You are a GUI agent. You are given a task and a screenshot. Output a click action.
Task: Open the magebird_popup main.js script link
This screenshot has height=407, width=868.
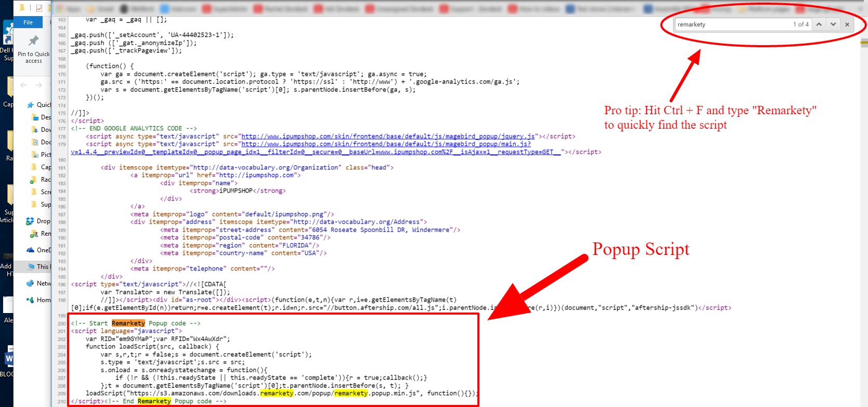386,144
